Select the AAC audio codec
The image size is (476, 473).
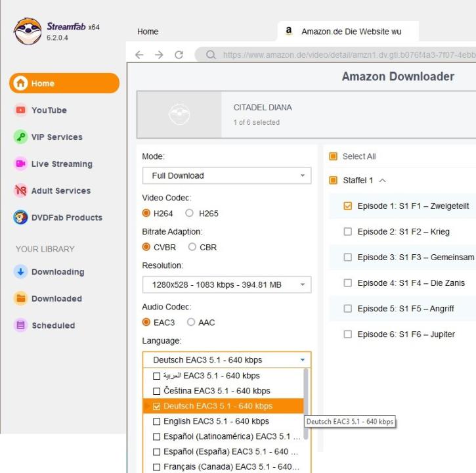pyautogui.click(x=190, y=322)
